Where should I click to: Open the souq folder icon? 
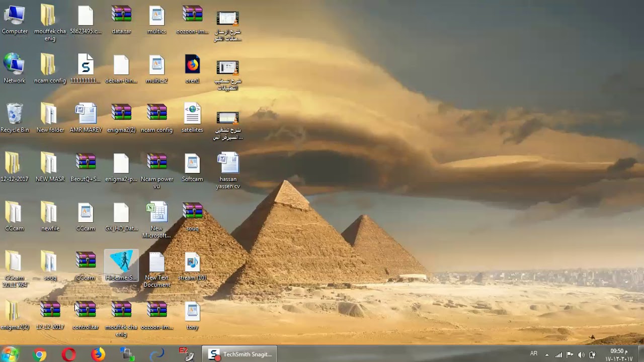(x=50, y=266)
